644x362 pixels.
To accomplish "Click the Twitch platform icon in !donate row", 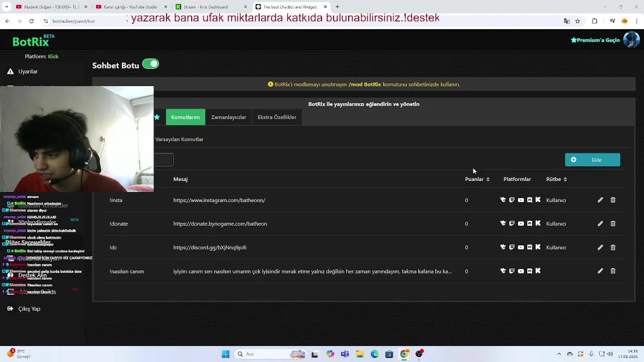I will [512, 224].
